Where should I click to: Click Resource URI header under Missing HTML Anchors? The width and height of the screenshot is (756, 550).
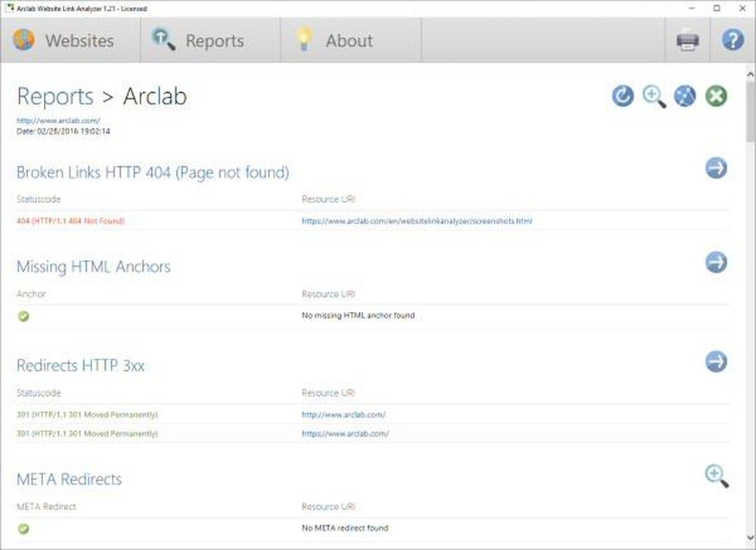point(328,294)
